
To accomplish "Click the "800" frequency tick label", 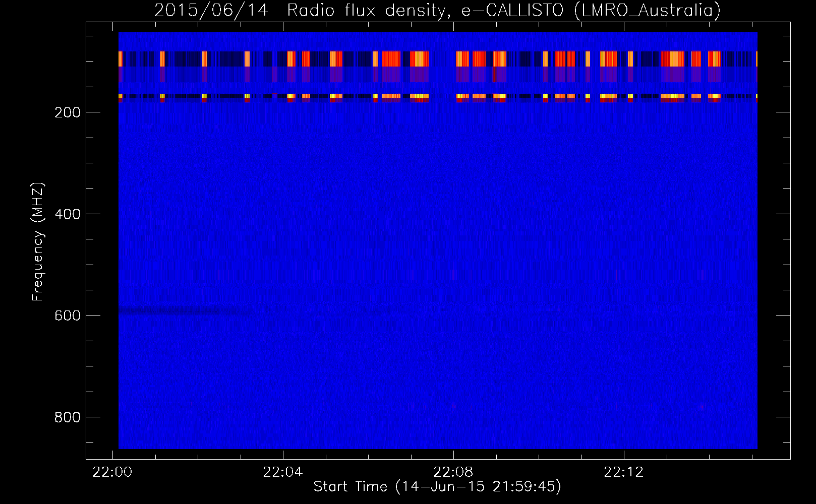I will click(67, 417).
